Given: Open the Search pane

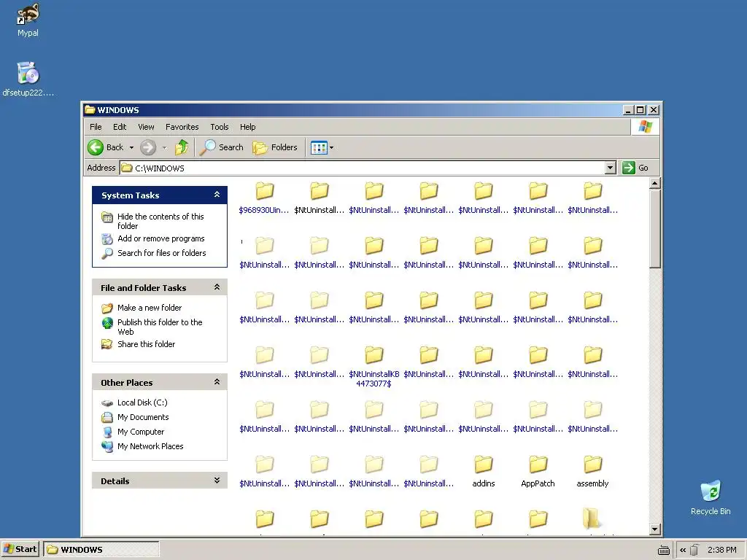Looking at the screenshot, I should (x=222, y=147).
